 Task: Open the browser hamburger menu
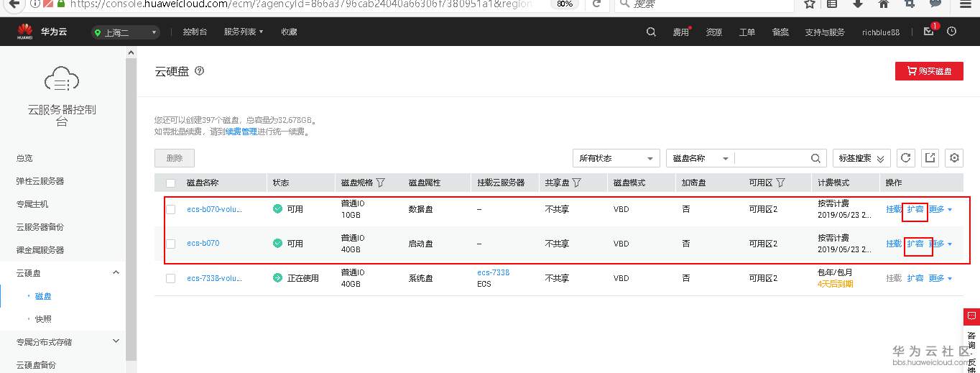pos(966,4)
